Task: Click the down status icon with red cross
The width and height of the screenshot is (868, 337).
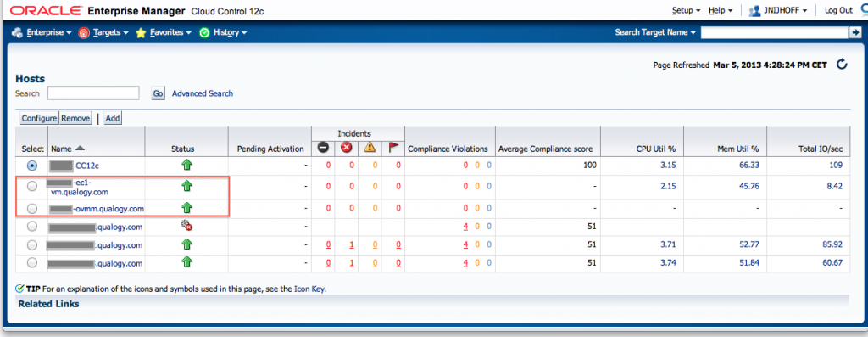Action: [x=186, y=225]
